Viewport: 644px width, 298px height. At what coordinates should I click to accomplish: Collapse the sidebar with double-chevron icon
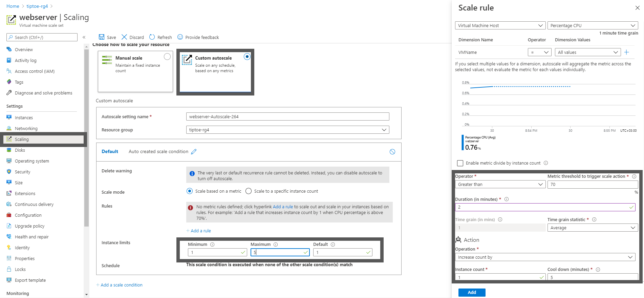pos(84,37)
